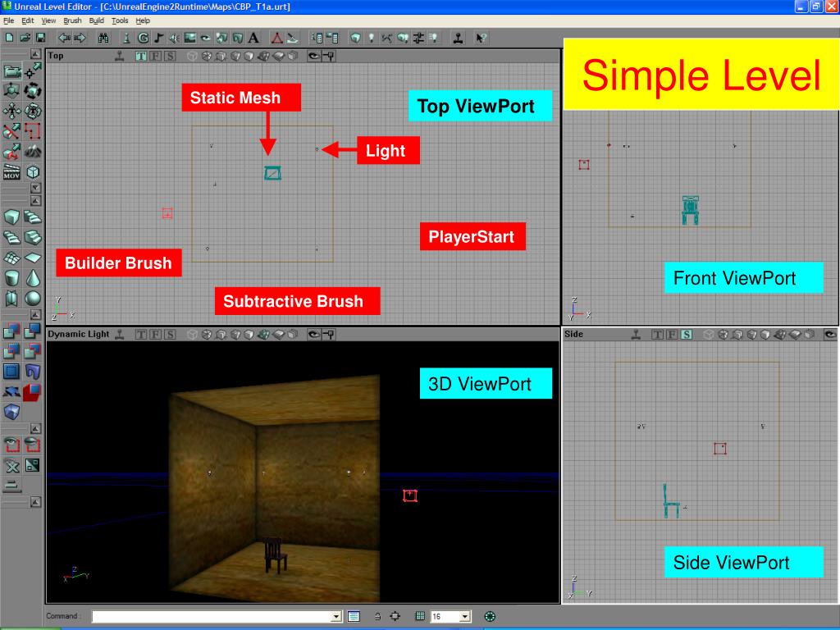
Task: Collapse the CSG operations group arrow
Action: [35, 314]
